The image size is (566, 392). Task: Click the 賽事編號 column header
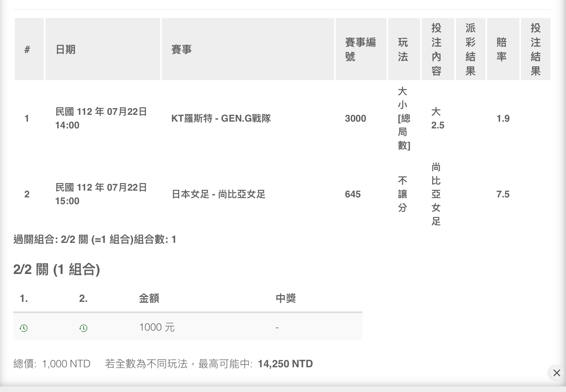360,49
